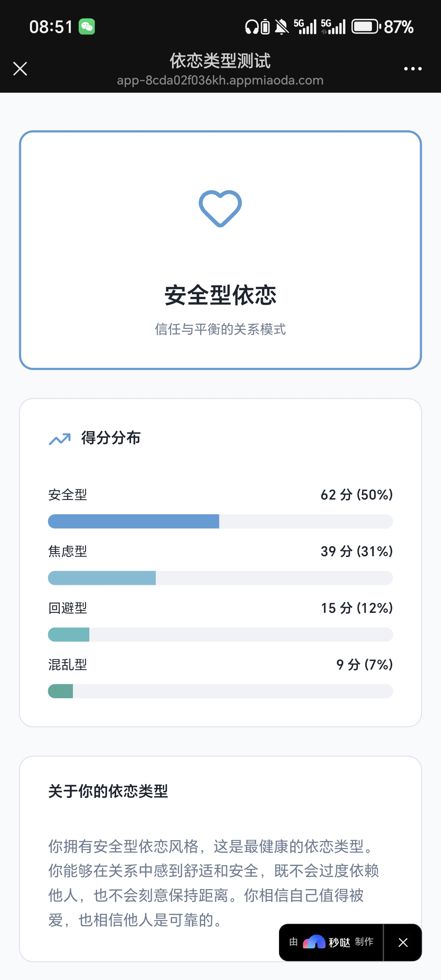The image size is (441, 980).
Task: Tap the 62 分 (50%) score text
Action: coord(356,495)
